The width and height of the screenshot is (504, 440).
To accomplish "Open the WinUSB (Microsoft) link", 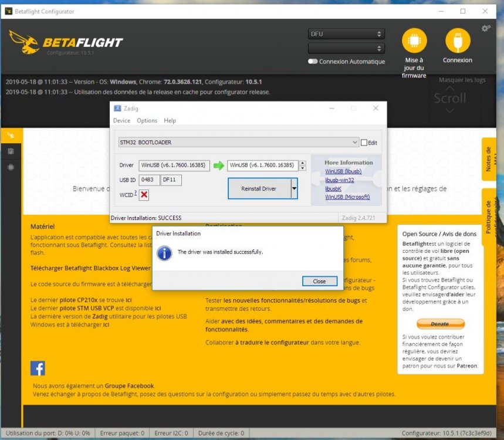I will pos(347,197).
